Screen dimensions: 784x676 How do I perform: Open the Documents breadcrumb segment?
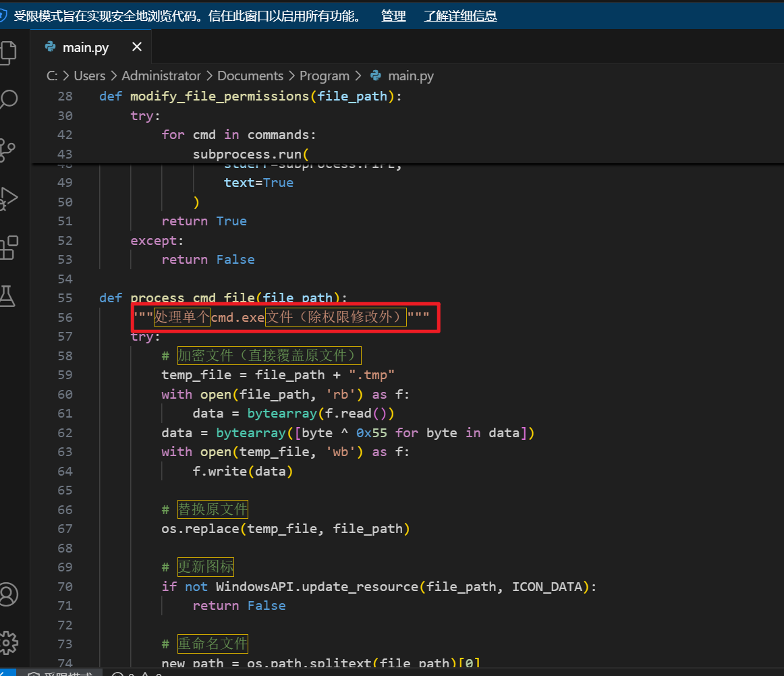coord(250,76)
